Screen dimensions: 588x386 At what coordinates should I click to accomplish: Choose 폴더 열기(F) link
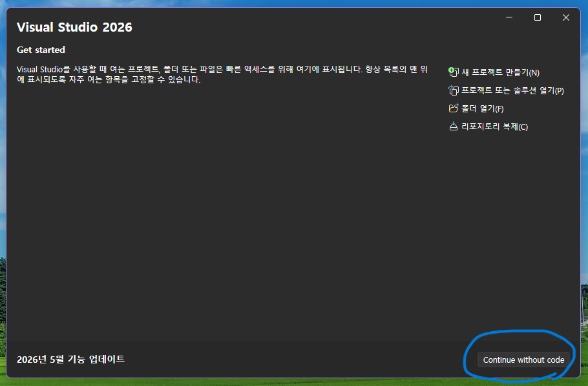(x=482, y=108)
